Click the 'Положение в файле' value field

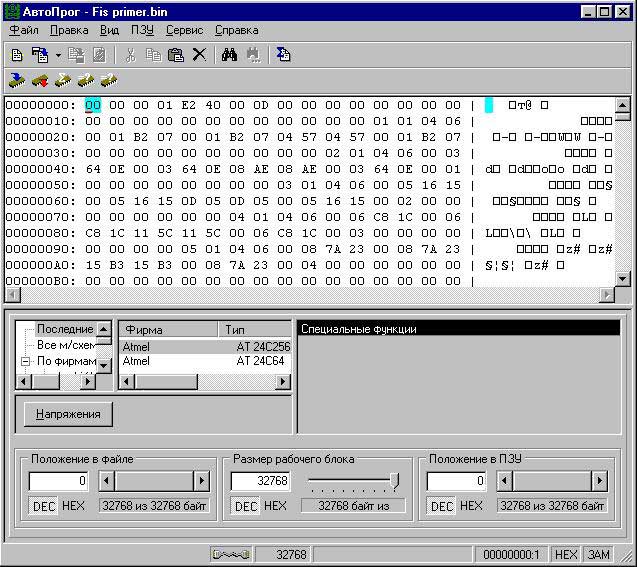60,481
